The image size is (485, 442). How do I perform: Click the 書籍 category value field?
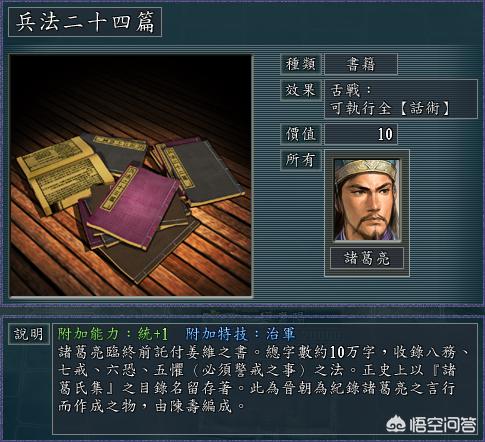361,64
